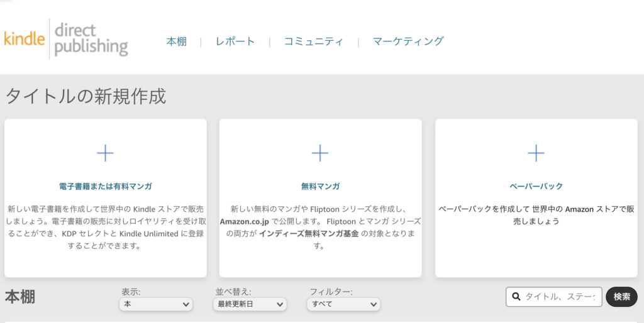Click the ペーパーバック card description text
Viewport: 644px width, 323px height.
point(536,215)
